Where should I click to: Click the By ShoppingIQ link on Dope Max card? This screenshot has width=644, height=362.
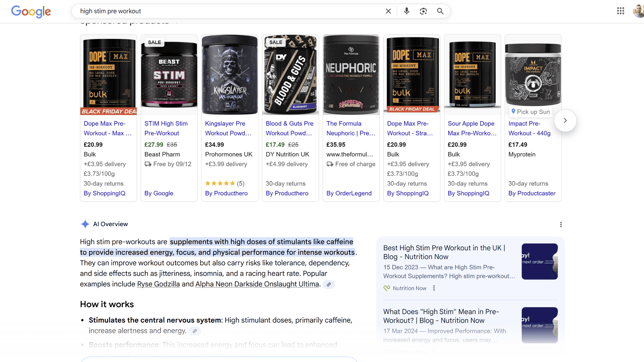[x=104, y=193]
